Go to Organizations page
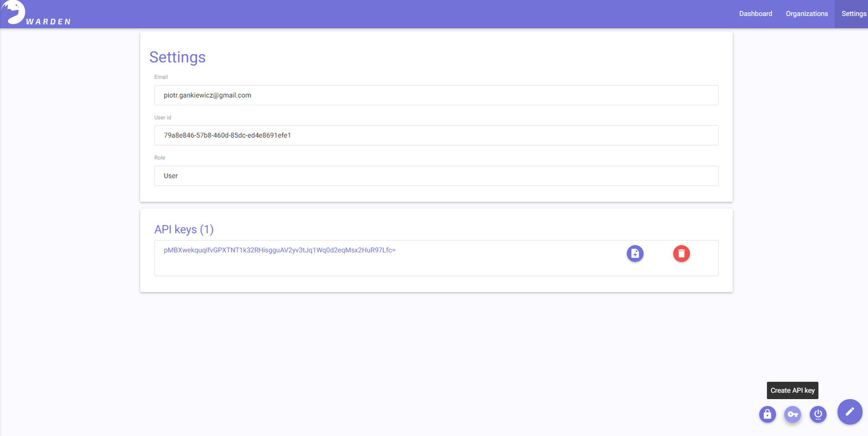The width and height of the screenshot is (868, 436). pyautogui.click(x=807, y=14)
